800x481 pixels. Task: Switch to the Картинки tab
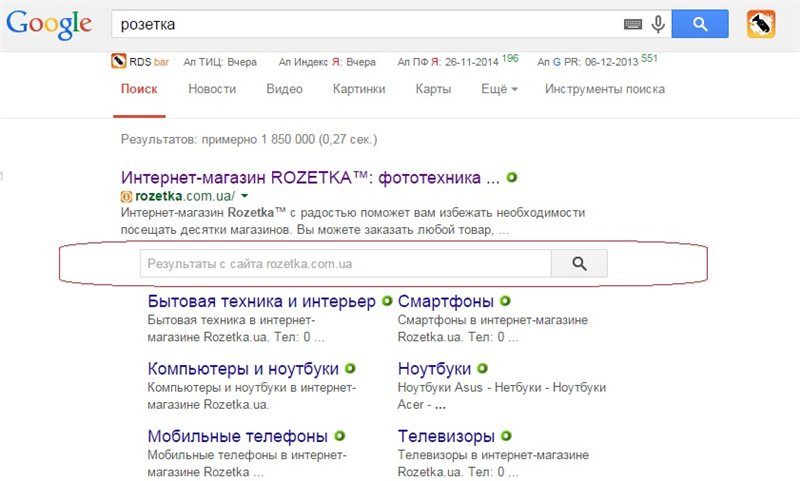[359, 89]
